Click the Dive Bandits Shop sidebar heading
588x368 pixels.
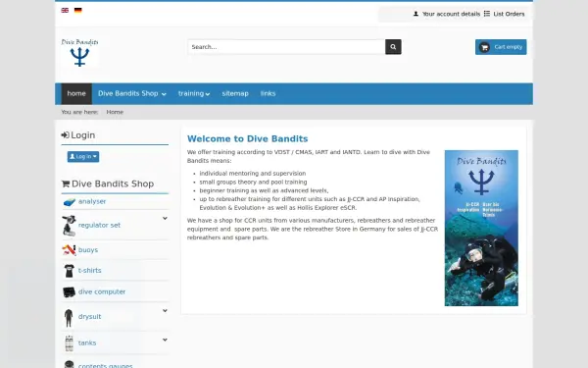click(108, 184)
